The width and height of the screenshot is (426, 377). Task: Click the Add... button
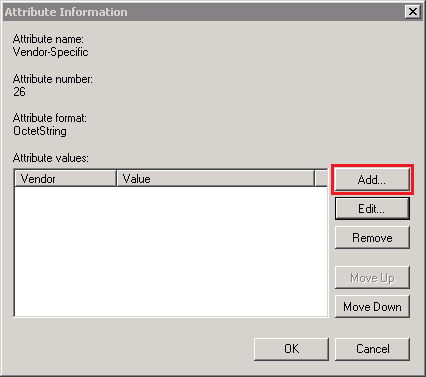[x=372, y=180]
